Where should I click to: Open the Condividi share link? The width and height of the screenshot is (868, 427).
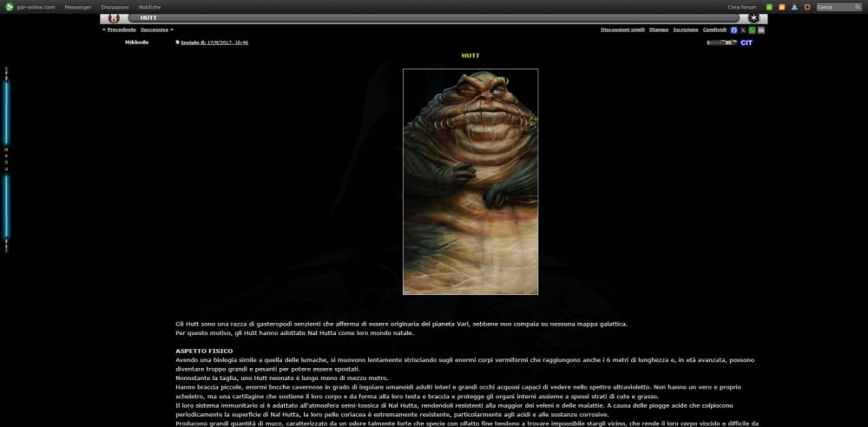pyautogui.click(x=714, y=30)
